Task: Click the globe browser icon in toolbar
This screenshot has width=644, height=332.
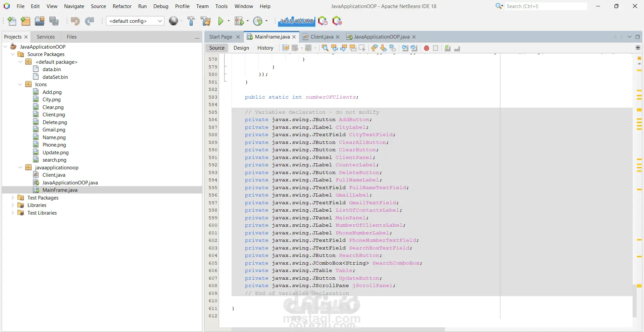Action: pyautogui.click(x=174, y=21)
